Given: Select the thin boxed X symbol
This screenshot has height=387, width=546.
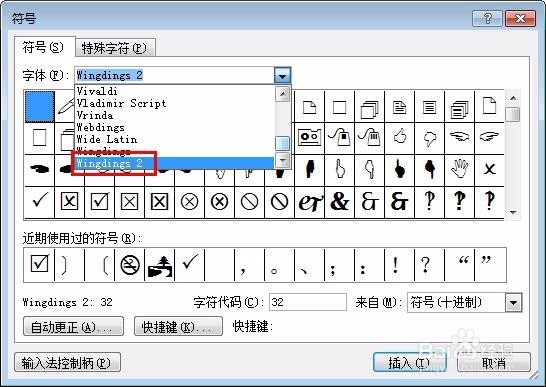Looking at the screenshot, I should pos(129,202).
